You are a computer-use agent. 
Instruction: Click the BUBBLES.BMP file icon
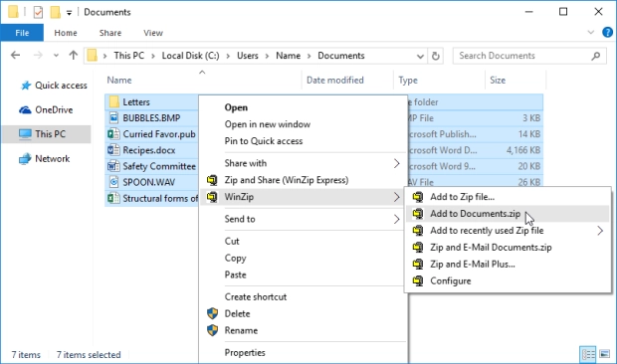point(113,118)
